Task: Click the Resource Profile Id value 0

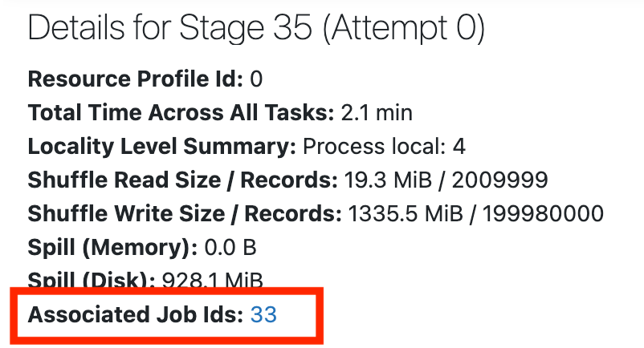Action: click(x=256, y=79)
